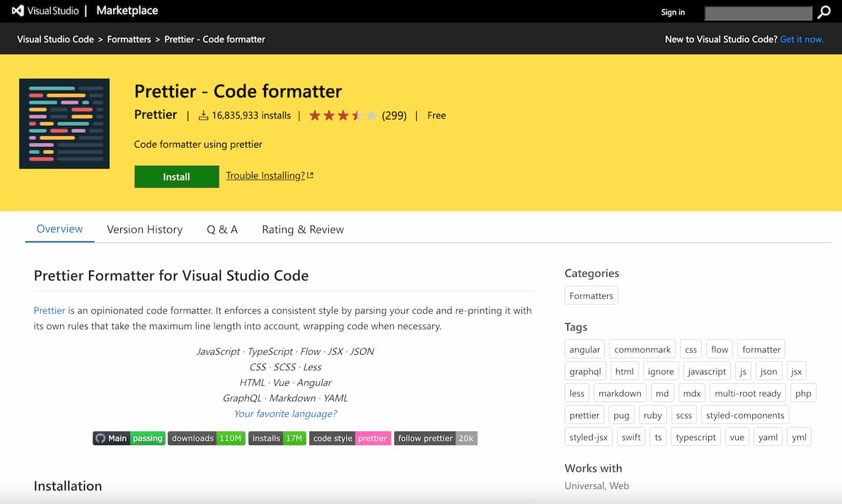Select the scss tag
This screenshot has width=842, height=504.
click(684, 416)
